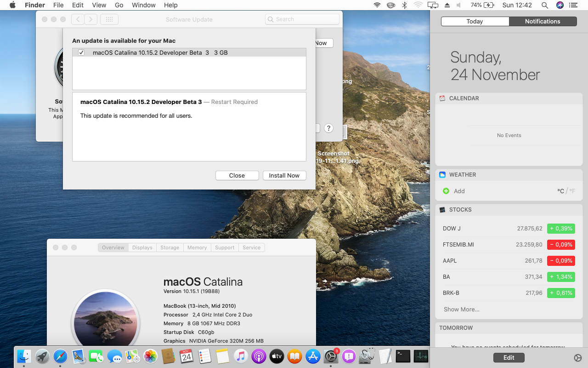Viewport: 588px width, 368px height.
Task: Open Support tab in About This Mac
Action: tap(225, 247)
